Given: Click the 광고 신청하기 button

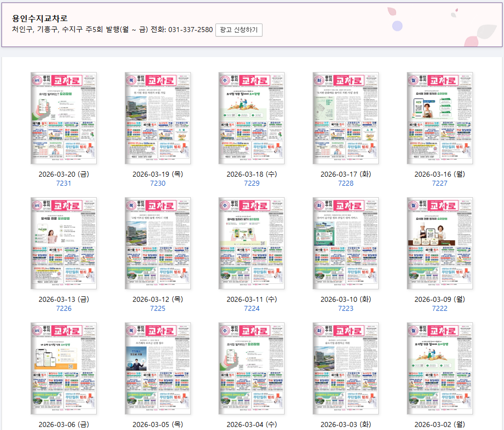Looking at the screenshot, I should [x=238, y=30].
